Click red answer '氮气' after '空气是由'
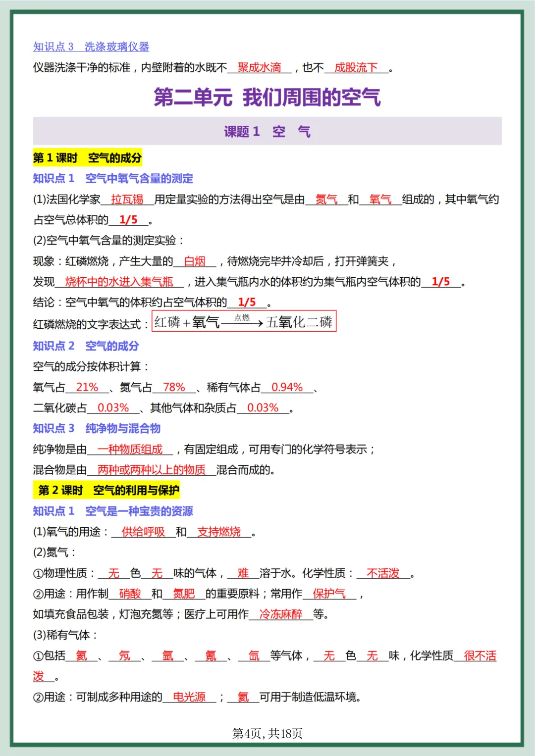Screen dimensions: 535x756 pos(326,199)
